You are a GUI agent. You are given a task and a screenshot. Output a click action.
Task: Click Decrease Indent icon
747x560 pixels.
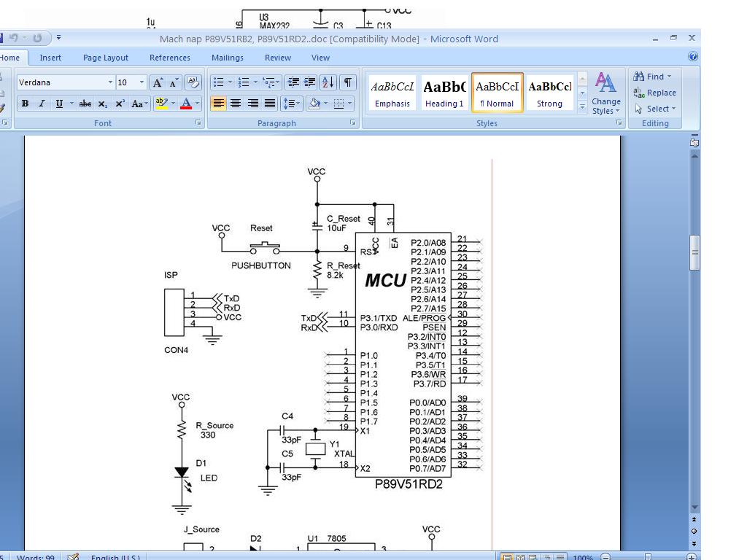[293, 82]
